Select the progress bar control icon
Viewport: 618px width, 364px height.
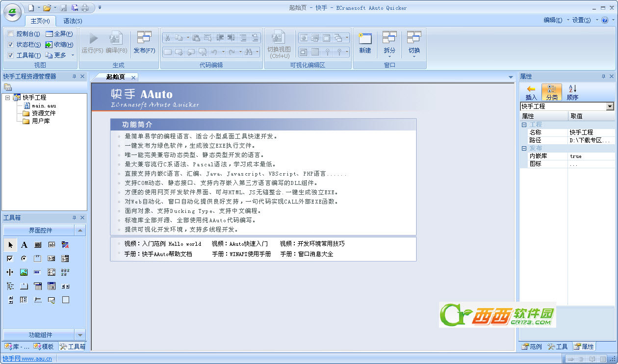pyautogui.click(x=38, y=272)
